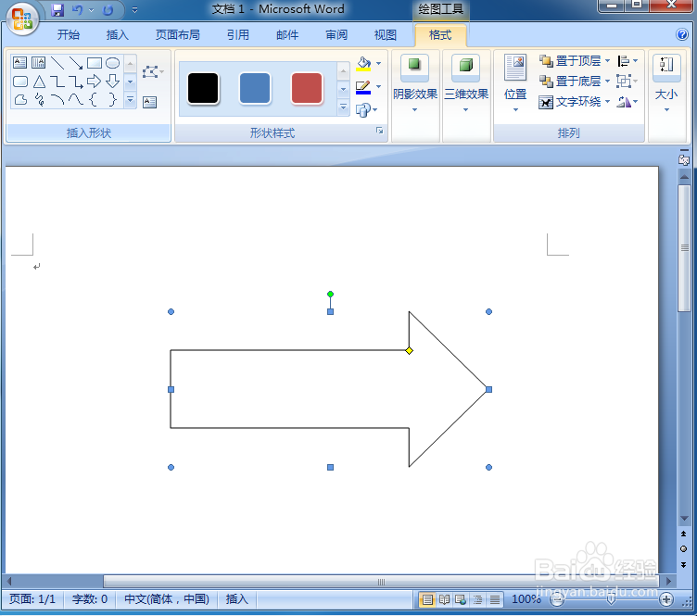Choose the down arrow shape in gallery
Screen dimensions: 697x616
click(113, 82)
